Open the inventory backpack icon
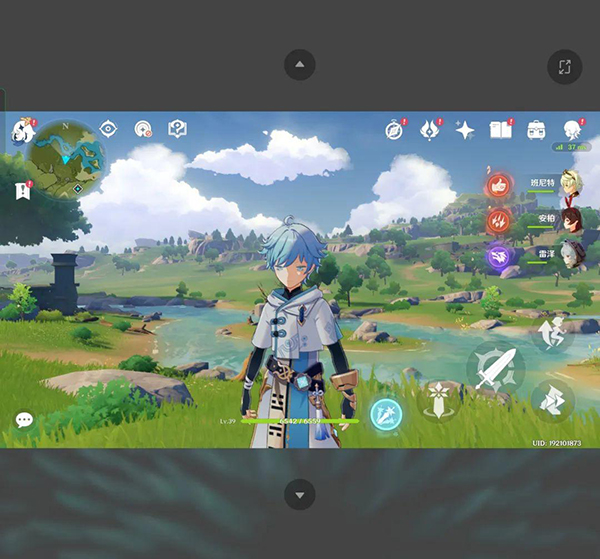This screenshot has height=559, width=600. pos(536,130)
